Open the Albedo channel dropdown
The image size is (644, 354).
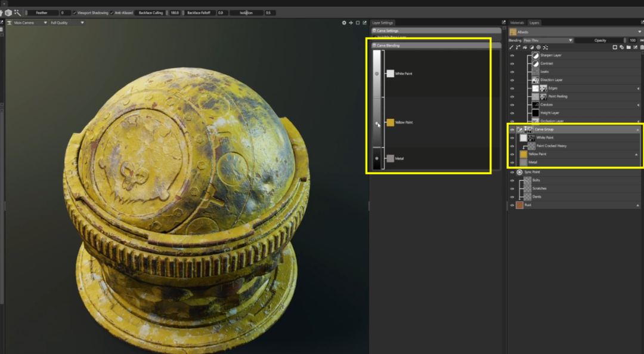[575, 32]
